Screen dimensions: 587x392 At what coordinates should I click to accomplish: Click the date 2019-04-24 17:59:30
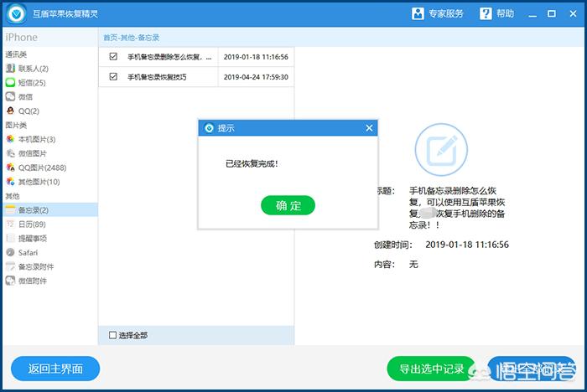click(x=256, y=77)
